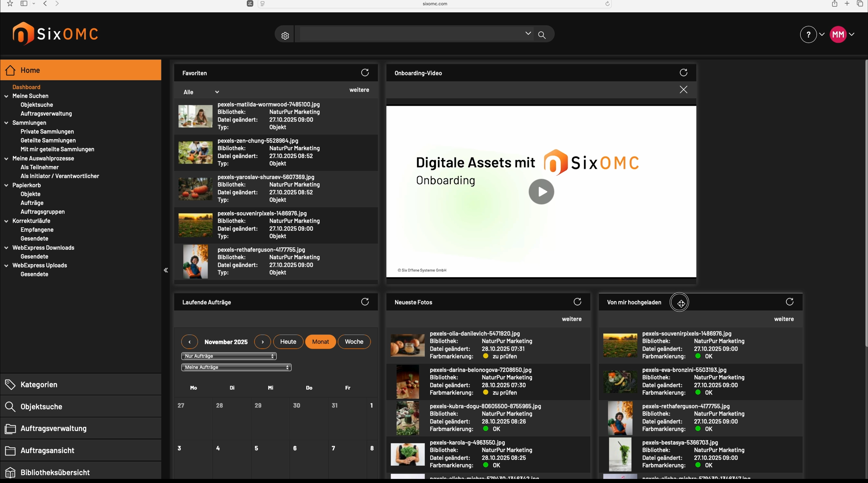Refresh the Favoriten panel

(365, 72)
